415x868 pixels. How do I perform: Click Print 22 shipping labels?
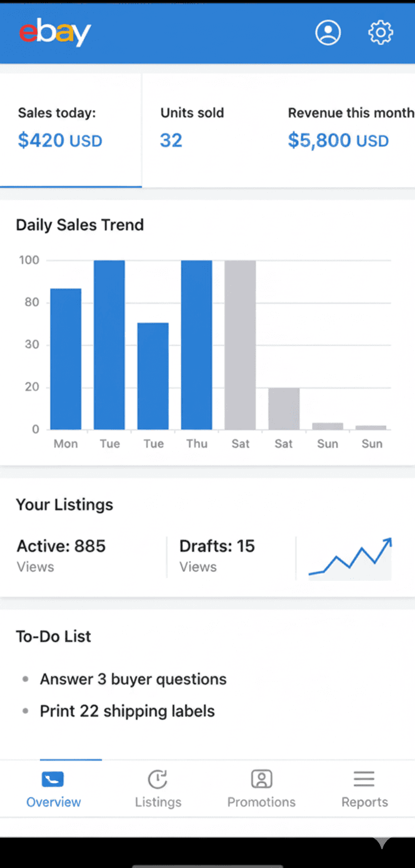pyautogui.click(x=127, y=711)
